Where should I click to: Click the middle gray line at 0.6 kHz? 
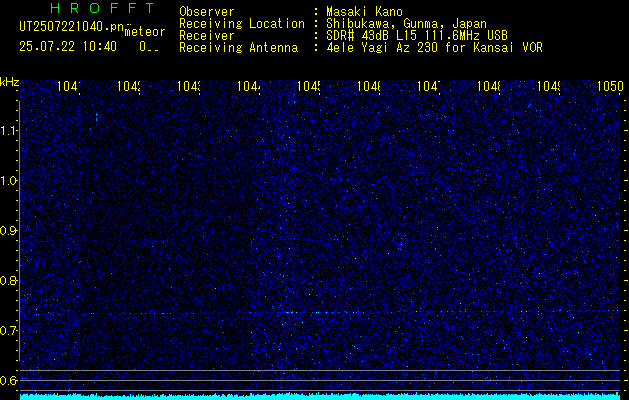(x=320, y=380)
